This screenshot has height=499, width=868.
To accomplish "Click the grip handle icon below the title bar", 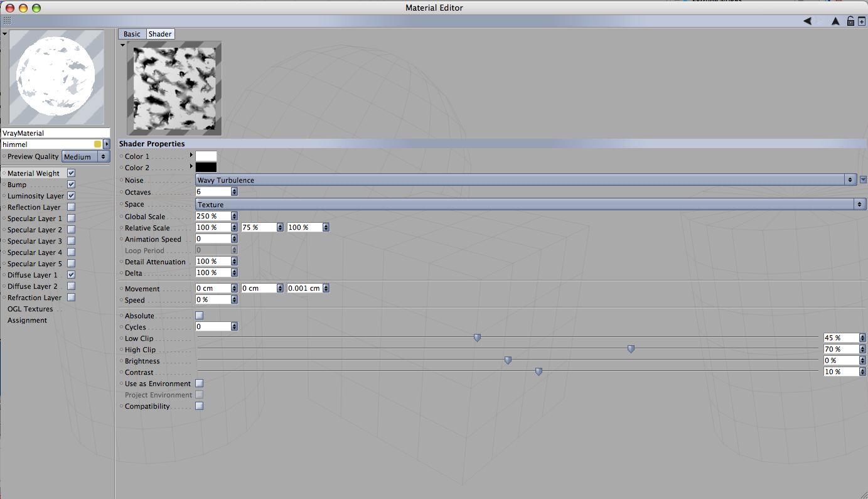I will 7,21.
